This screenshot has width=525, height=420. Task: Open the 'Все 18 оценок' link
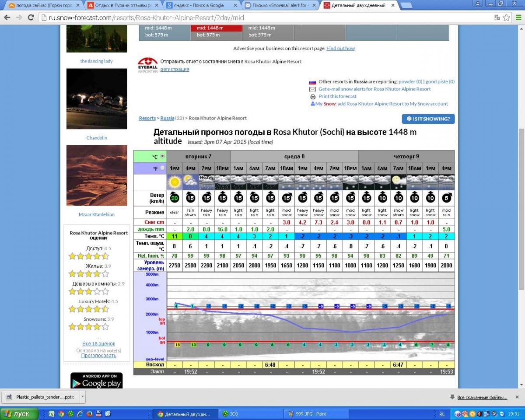click(x=98, y=344)
